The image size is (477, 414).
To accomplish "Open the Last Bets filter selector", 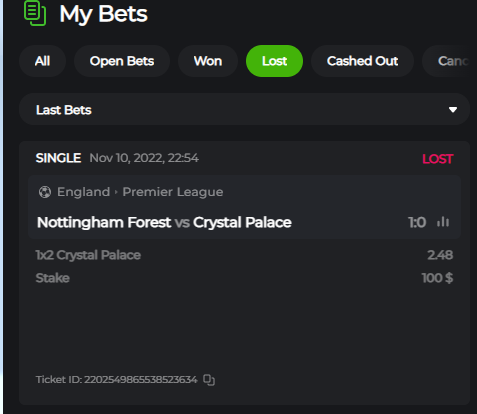I will [244, 109].
